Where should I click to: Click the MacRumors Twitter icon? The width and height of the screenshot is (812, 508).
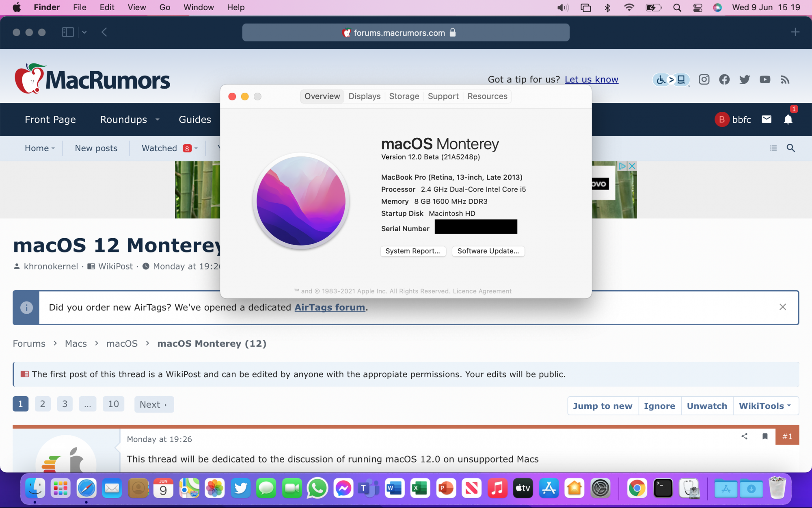click(744, 80)
